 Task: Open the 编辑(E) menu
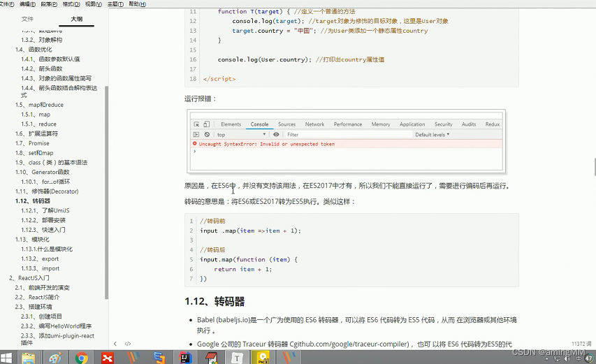pos(27,3)
